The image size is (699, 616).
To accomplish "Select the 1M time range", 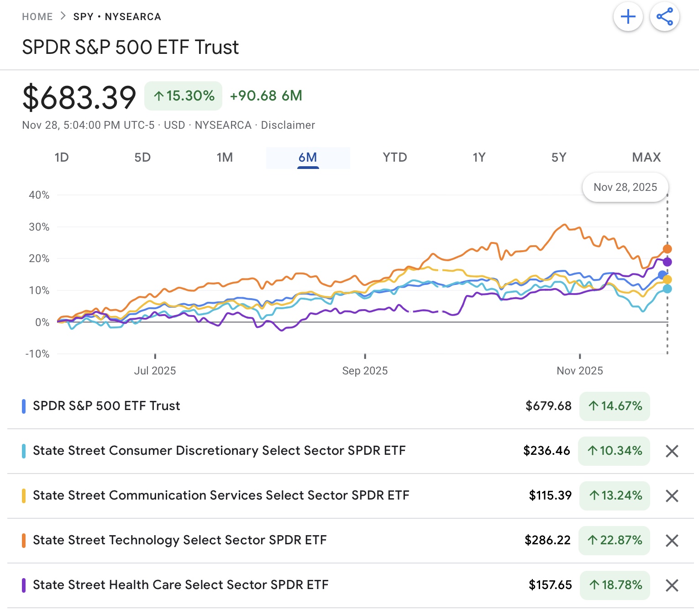I will 225,158.
